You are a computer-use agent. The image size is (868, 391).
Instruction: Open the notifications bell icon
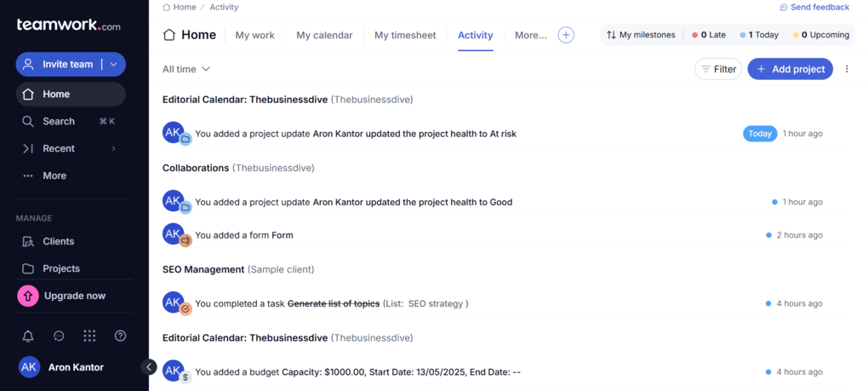click(x=28, y=336)
